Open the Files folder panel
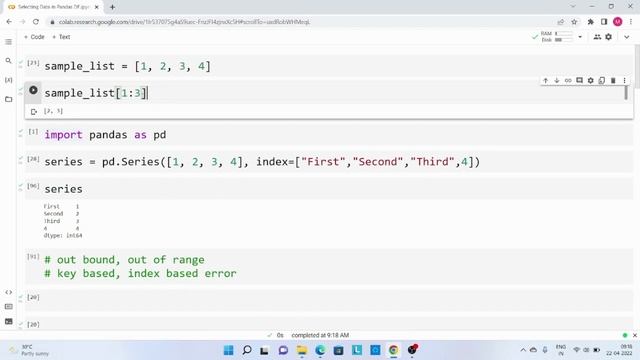 pos(8,99)
